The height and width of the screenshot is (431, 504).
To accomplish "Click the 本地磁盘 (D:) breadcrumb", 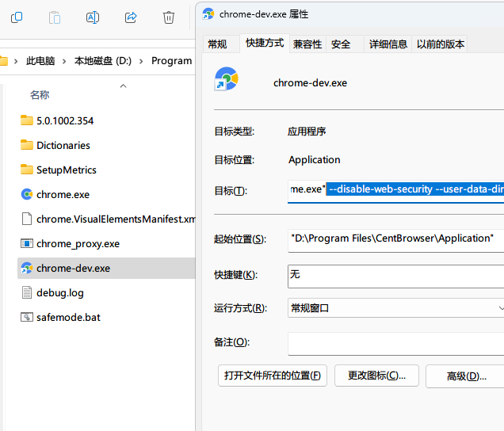I will [x=103, y=61].
